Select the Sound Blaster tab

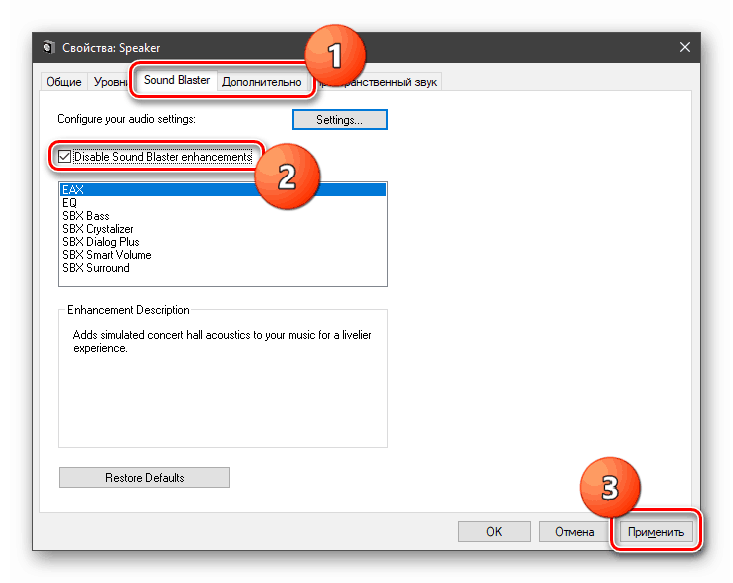tap(177, 80)
